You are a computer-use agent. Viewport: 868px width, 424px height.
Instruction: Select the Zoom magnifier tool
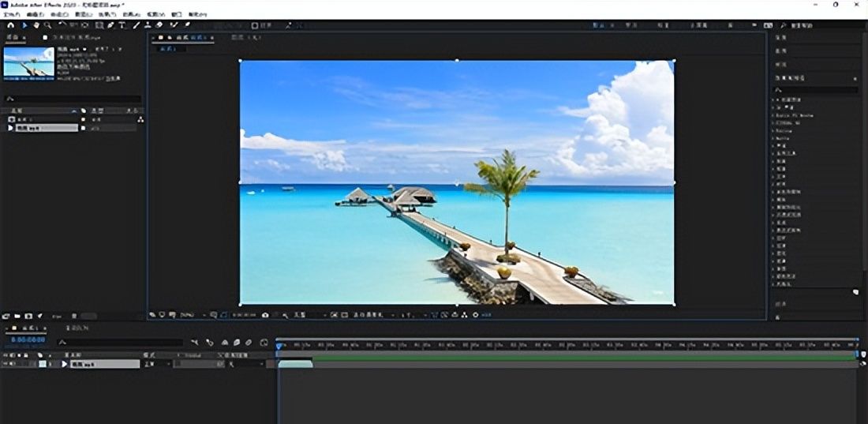[x=47, y=25]
